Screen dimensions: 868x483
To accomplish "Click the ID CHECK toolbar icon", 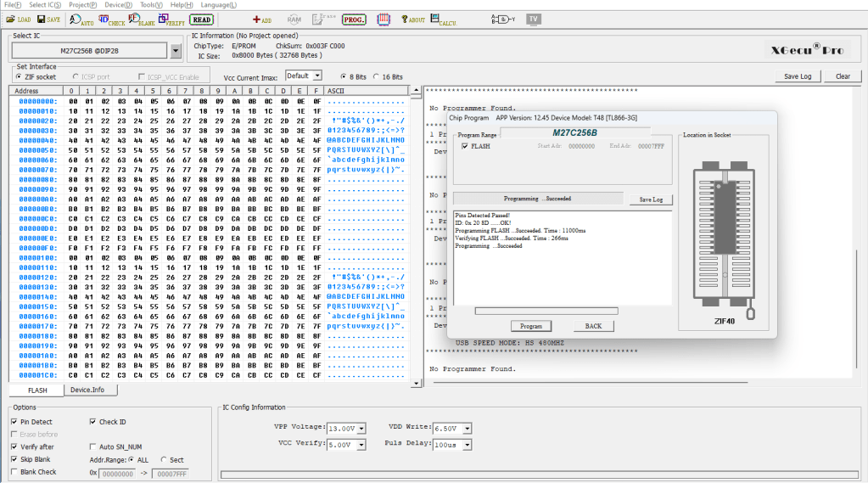I will pyautogui.click(x=111, y=19).
